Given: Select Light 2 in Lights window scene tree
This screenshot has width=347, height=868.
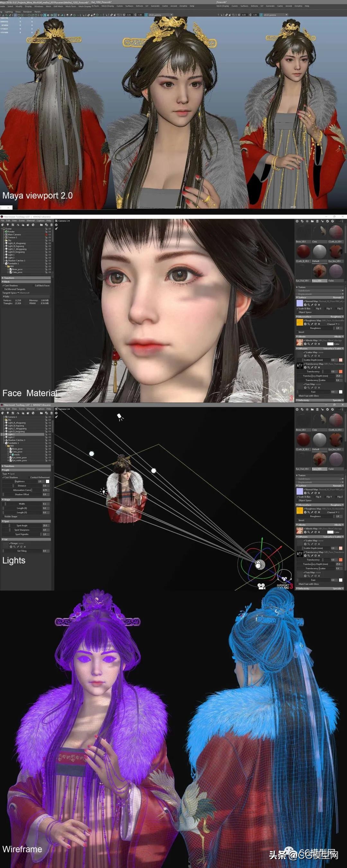Looking at the screenshot, I should [11, 437].
